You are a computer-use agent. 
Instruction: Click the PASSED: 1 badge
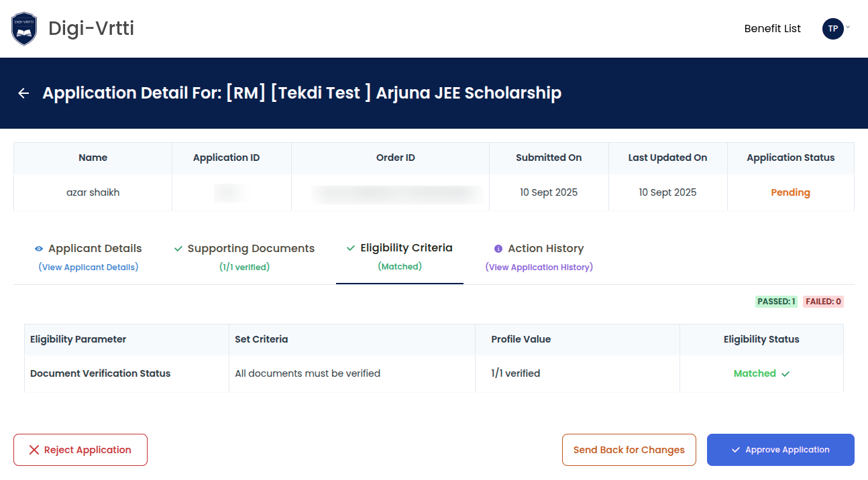point(776,302)
